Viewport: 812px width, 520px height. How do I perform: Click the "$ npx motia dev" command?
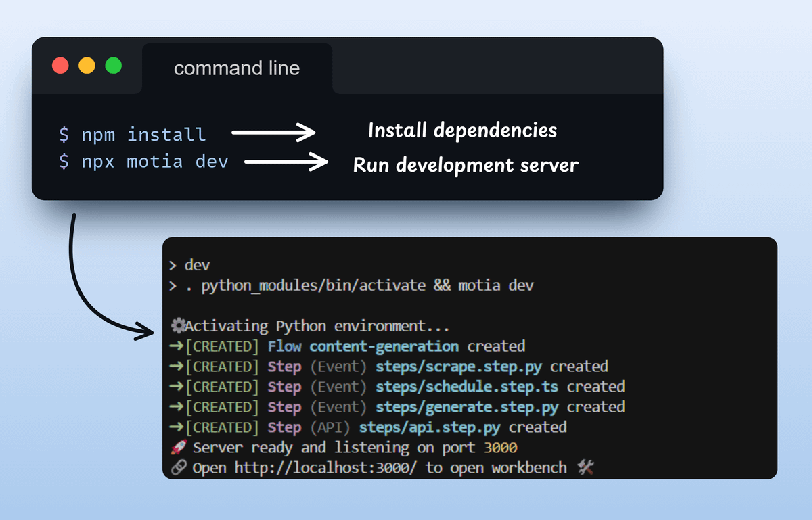point(143,162)
